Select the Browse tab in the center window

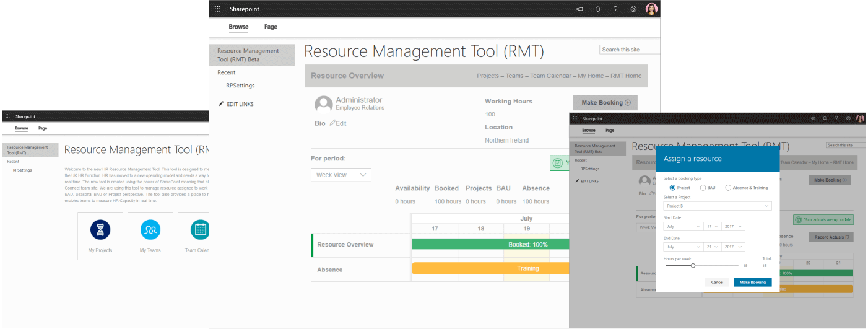click(238, 27)
